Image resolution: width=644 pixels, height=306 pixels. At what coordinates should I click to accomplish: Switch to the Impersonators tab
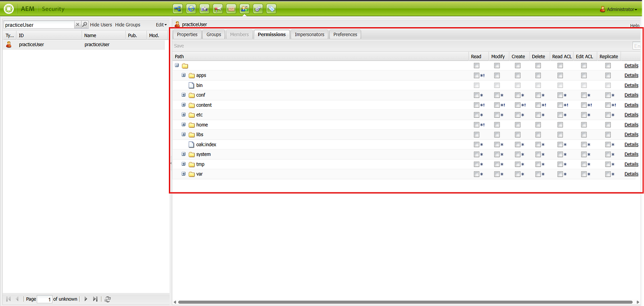pyautogui.click(x=310, y=35)
